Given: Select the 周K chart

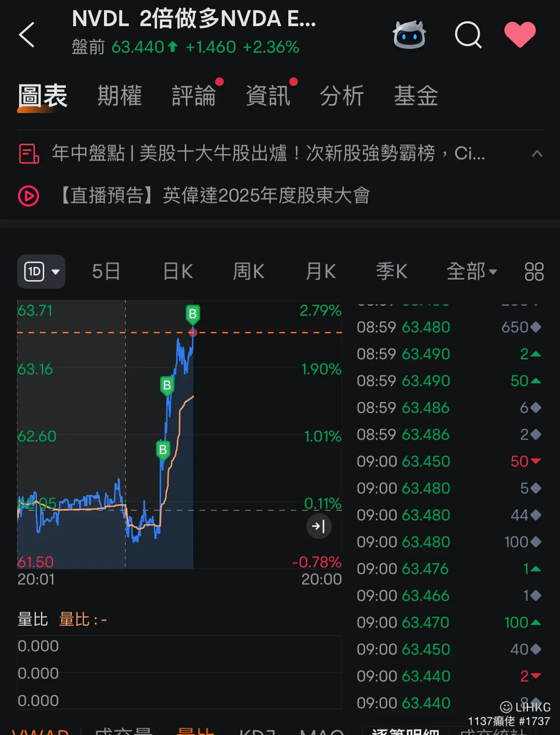Looking at the screenshot, I should pyautogui.click(x=248, y=272).
